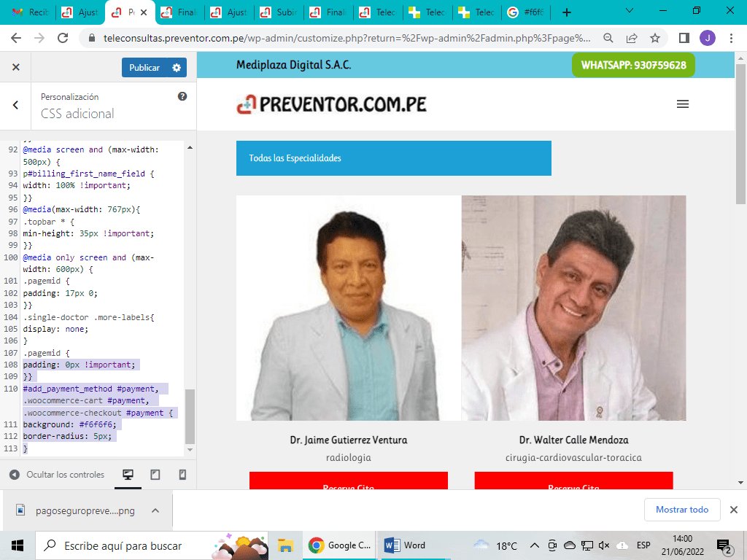Click the WhatsApp 930759628 button
747x560 pixels.
point(633,65)
